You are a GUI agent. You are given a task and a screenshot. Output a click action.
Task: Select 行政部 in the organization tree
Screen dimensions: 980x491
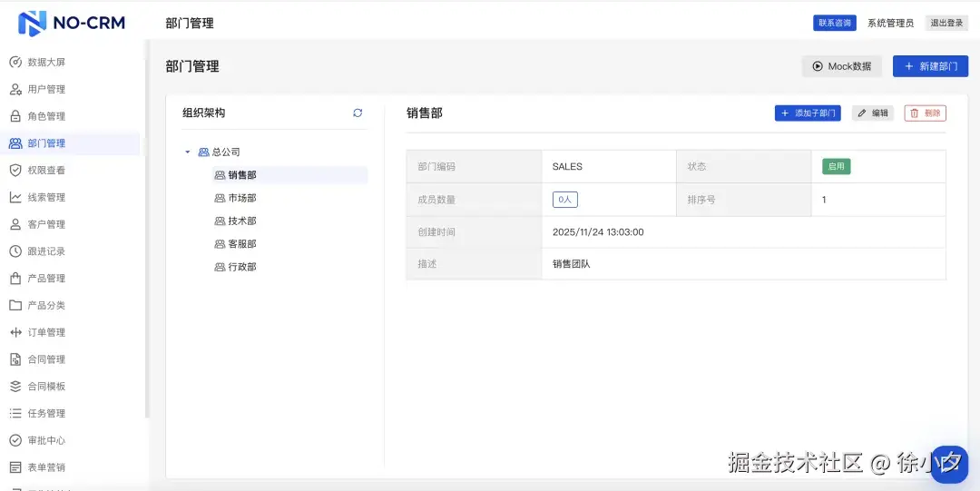[x=241, y=267]
